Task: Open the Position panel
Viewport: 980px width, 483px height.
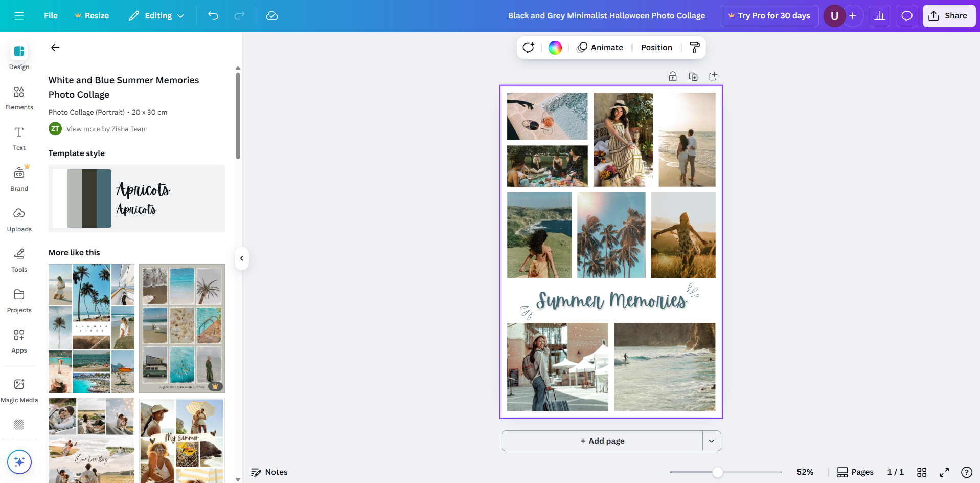Action: [x=656, y=48]
